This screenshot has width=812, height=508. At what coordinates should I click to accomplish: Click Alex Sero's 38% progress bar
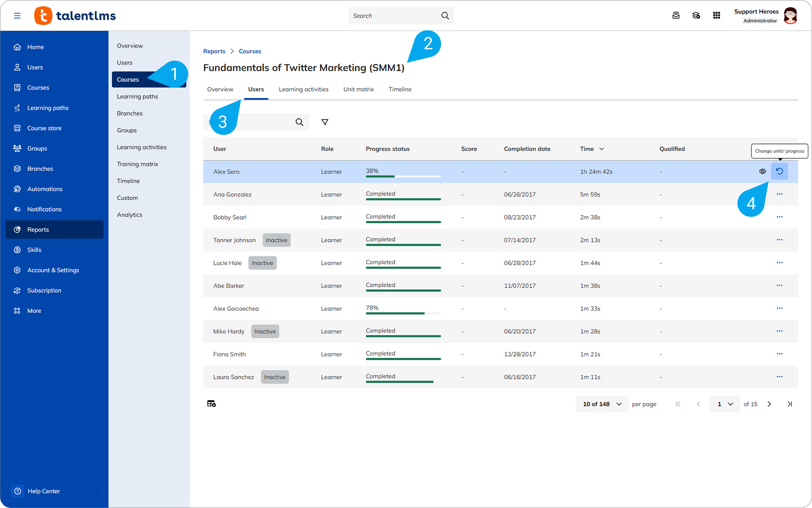[403, 176]
